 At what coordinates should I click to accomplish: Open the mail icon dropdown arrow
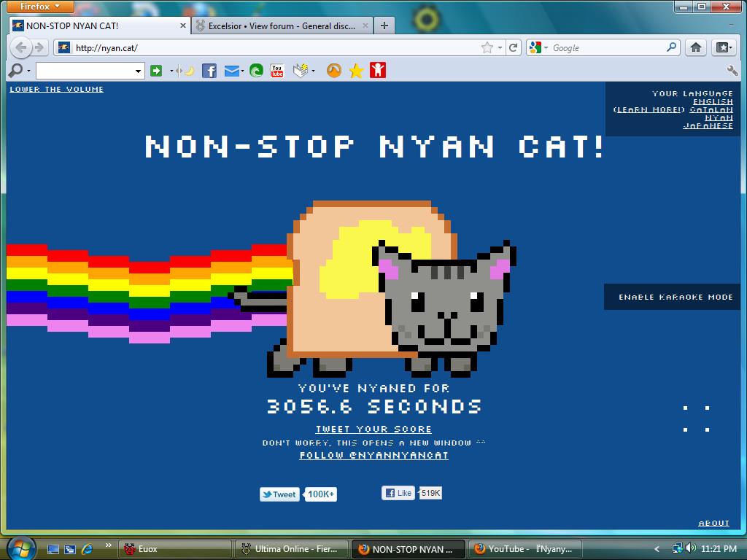pos(242,71)
